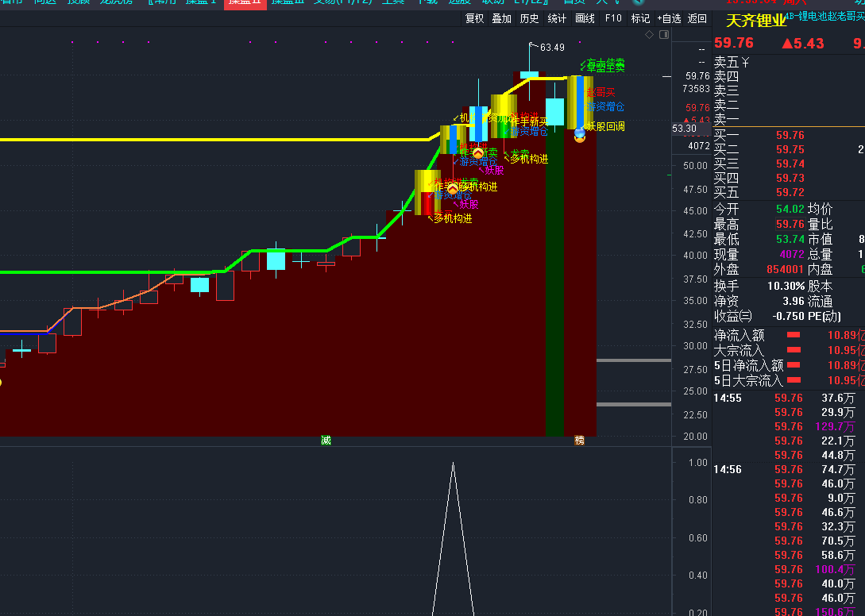Click the white spike peak in indicator panel
865x616 pixels.
point(453,464)
